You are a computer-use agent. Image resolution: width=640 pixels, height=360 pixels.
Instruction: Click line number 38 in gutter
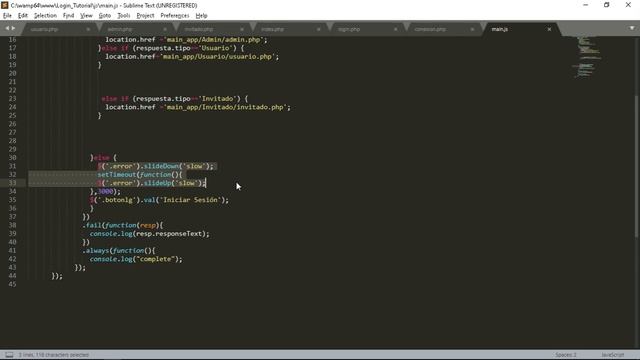pyautogui.click(x=12, y=225)
